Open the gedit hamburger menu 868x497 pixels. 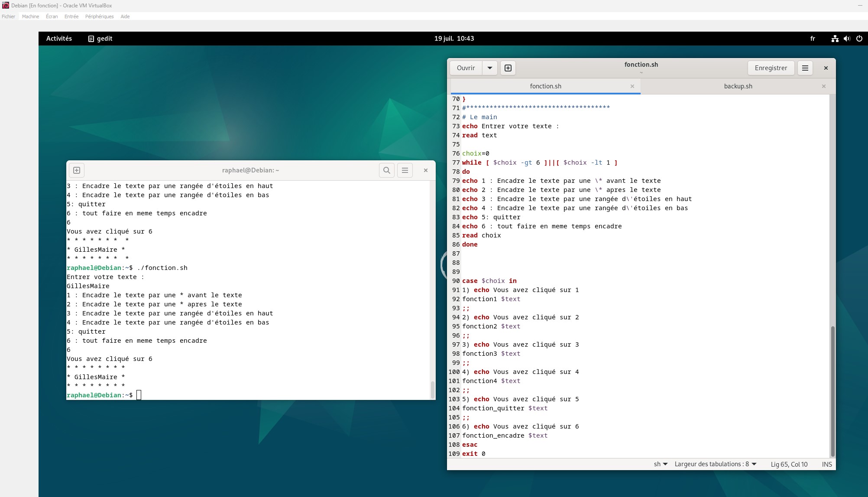[x=805, y=68]
